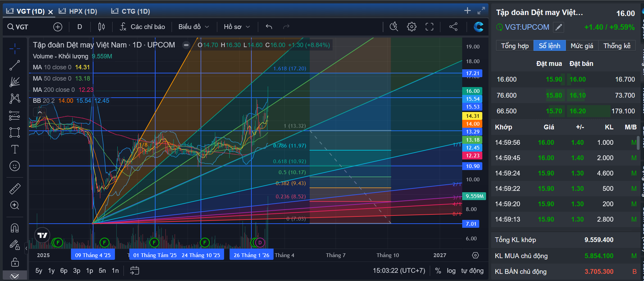Open the timezone 15:03:22 (UTC+7) menu
The width and height of the screenshot is (644, 281).
399,271
